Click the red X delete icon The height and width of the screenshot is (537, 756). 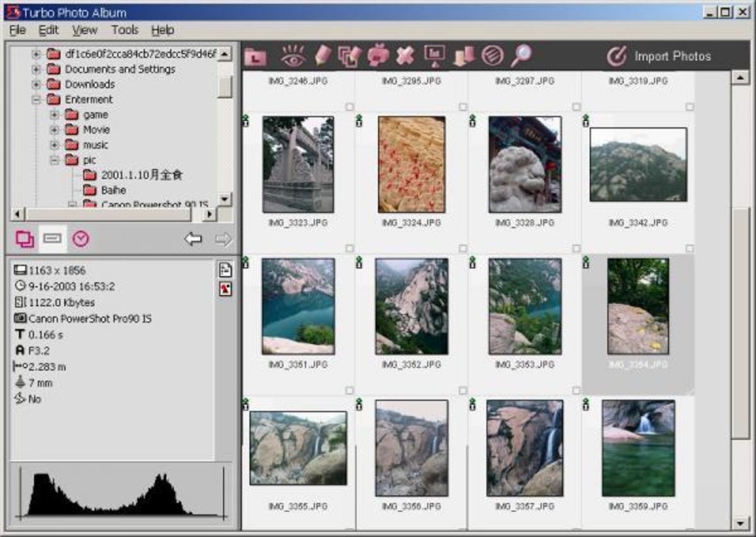405,56
